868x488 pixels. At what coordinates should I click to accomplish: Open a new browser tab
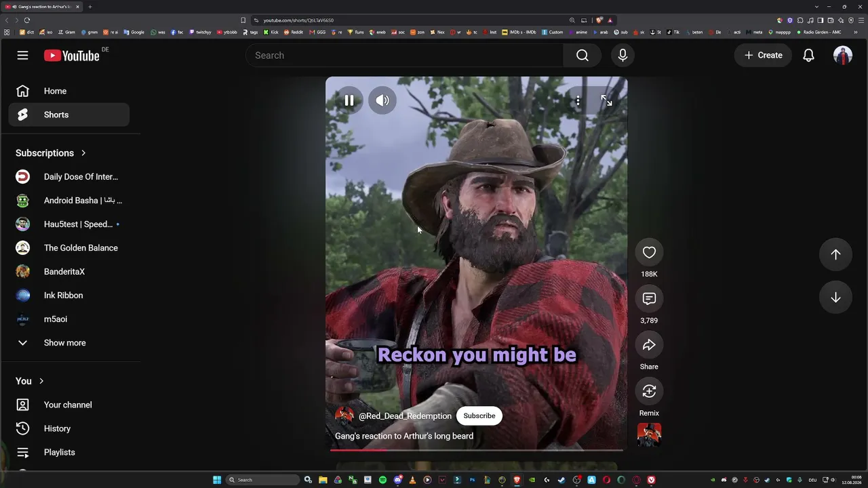(x=90, y=7)
